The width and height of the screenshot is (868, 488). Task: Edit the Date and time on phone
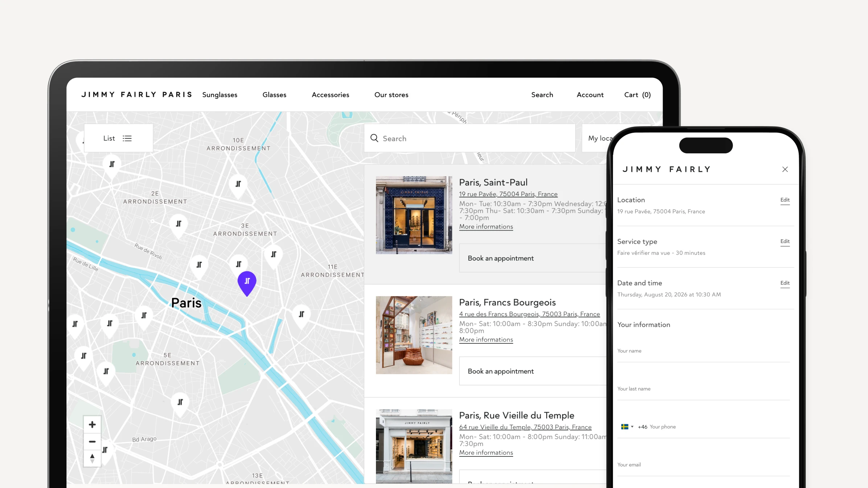785,283
